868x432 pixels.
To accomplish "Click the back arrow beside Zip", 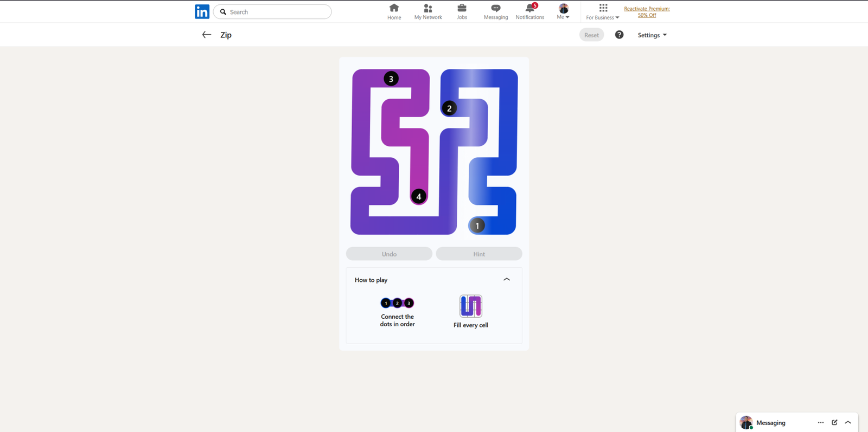I will tap(206, 35).
